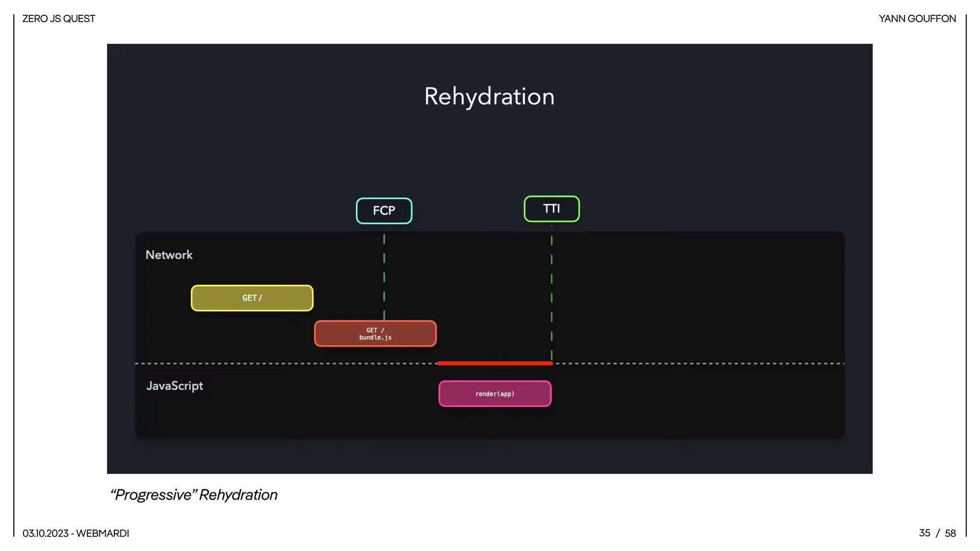Select the yellow GET / request block

coord(252,298)
